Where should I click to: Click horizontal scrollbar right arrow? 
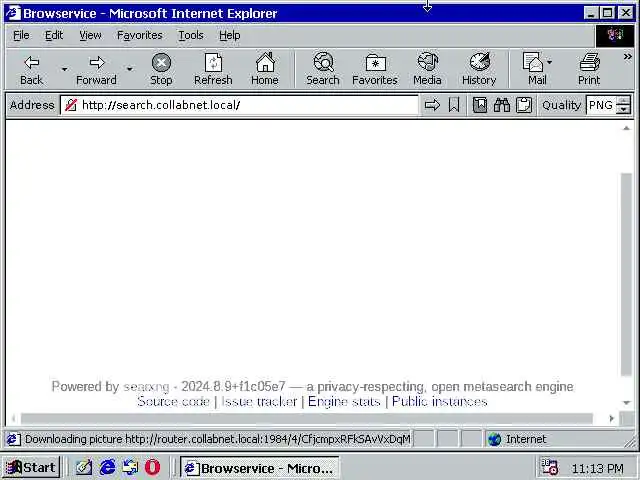(611, 418)
